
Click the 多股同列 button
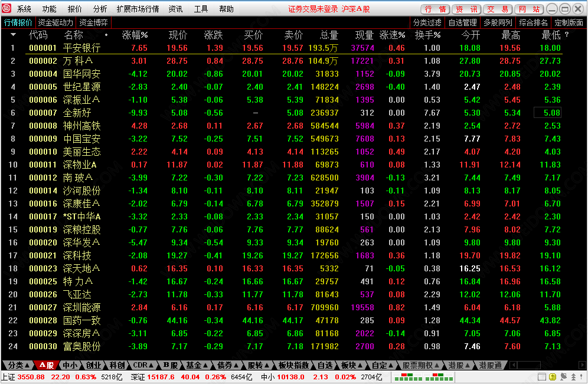tap(498, 22)
